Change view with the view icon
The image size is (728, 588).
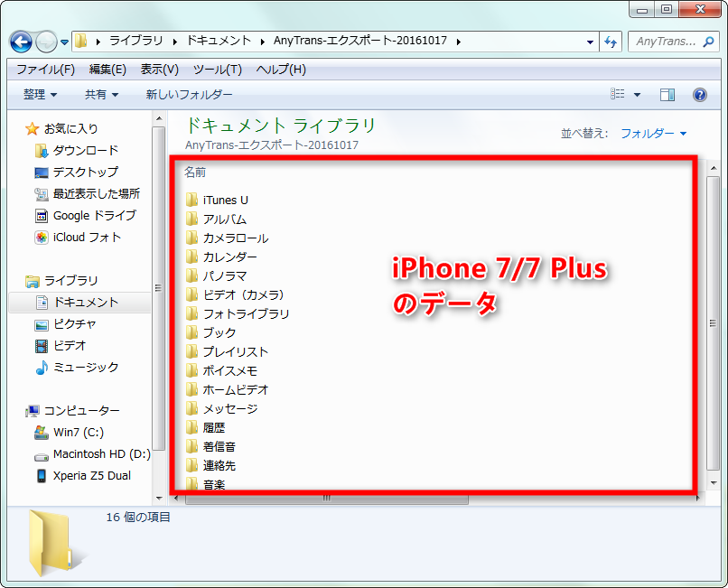pyautogui.click(x=617, y=94)
